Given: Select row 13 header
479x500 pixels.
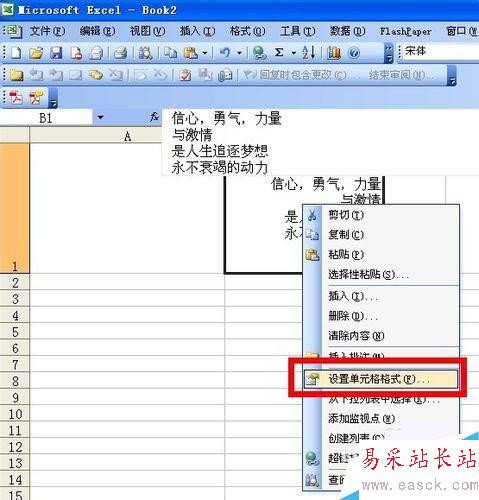Looking at the screenshot, I should (x=15, y=463).
